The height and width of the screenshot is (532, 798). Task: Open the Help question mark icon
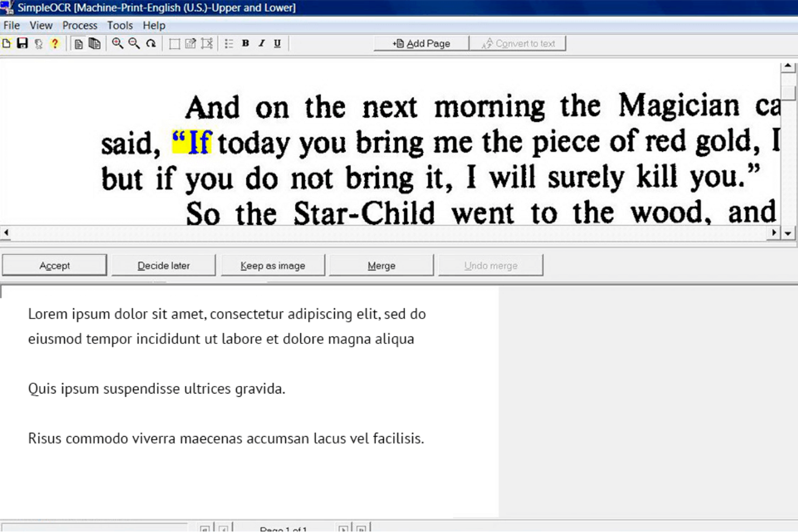click(x=53, y=44)
